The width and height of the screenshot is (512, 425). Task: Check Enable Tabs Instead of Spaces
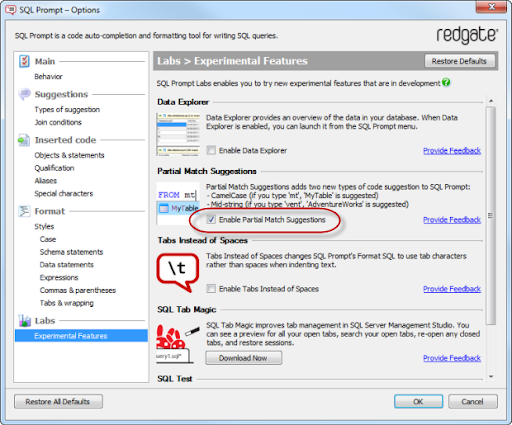(x=211, y=288)
